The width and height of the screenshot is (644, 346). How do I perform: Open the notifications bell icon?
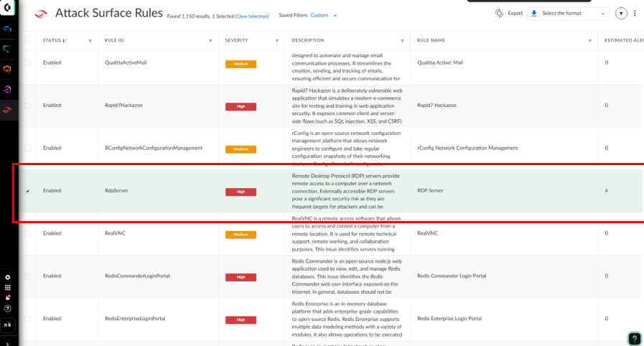click(7, 297)
